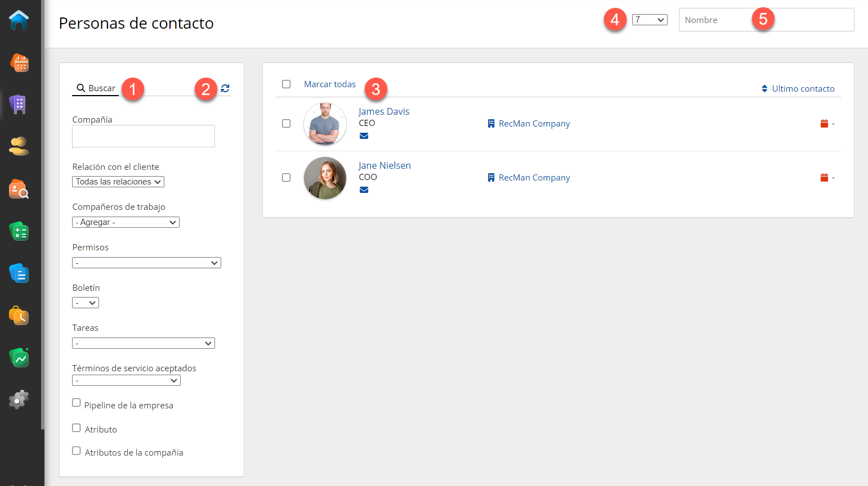Enable the Pipeline de la empresa checkbox
The width and height of the screenshot is (868, 486).
pos(77,403)
